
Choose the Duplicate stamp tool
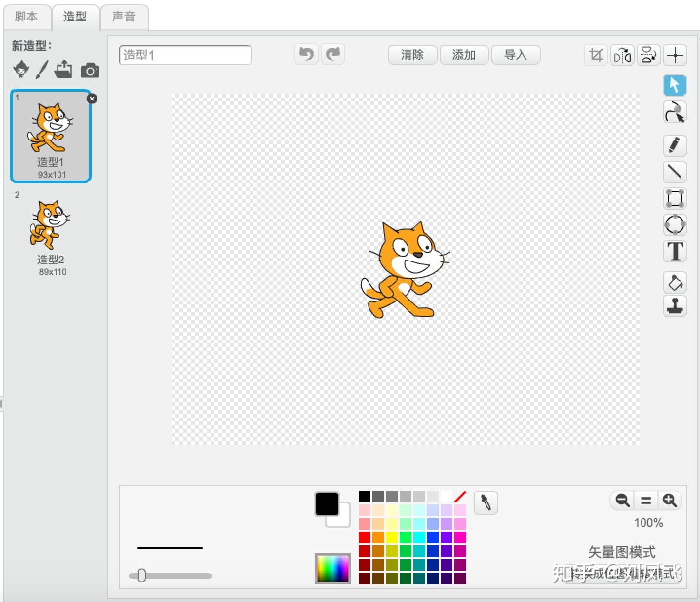pyautogui.click(x=675, y=306)
